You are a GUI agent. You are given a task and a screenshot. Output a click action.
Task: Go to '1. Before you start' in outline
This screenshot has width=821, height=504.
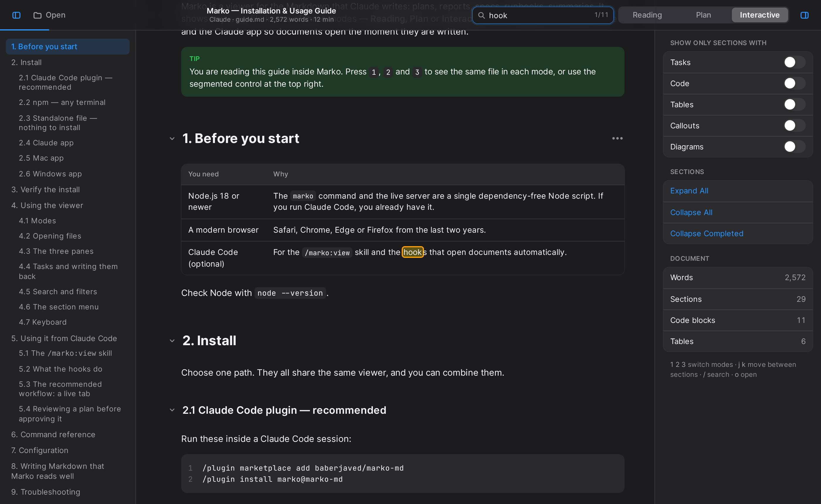[68, 47]
